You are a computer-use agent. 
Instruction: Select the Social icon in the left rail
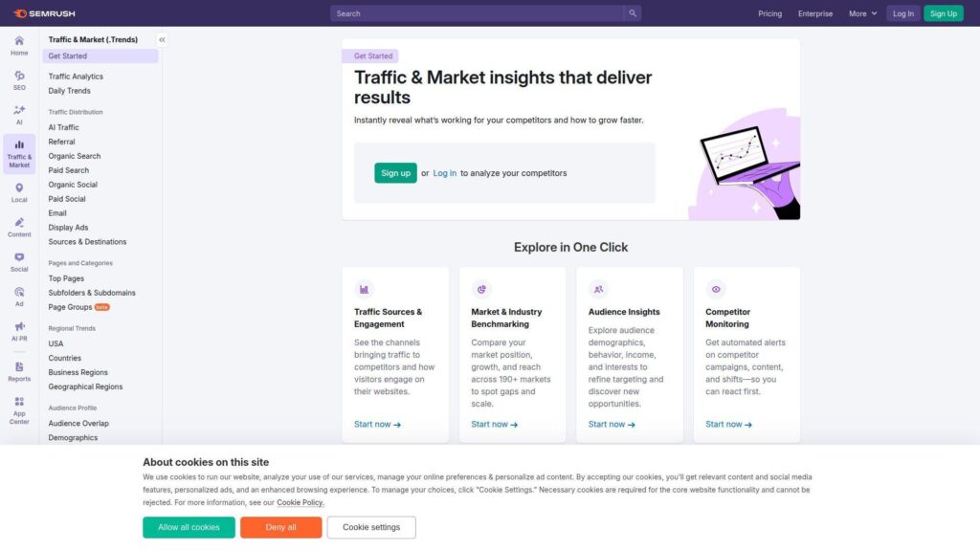tap(18, 263)
